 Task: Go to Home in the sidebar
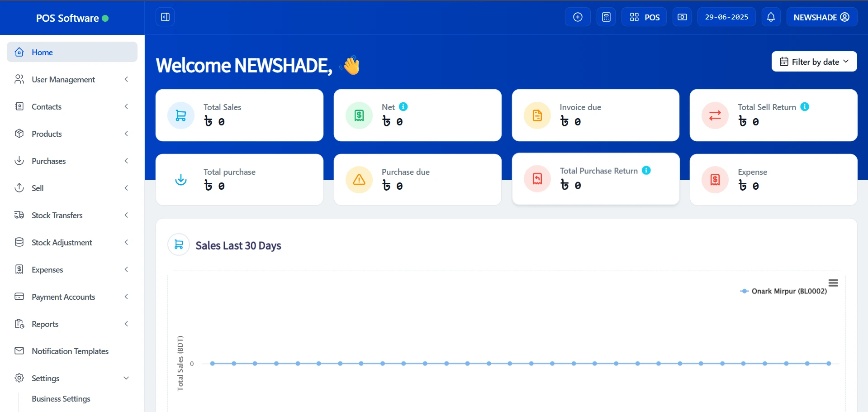(72, 52)
